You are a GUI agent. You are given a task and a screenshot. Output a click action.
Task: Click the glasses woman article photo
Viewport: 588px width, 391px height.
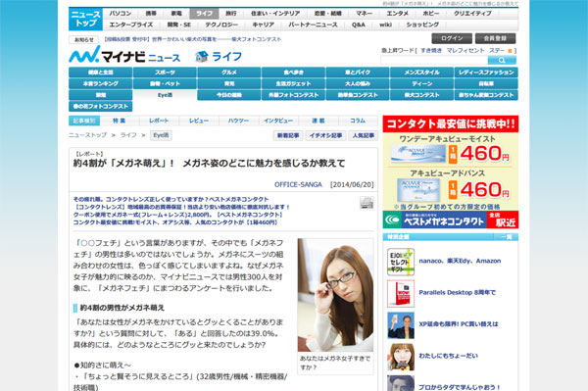(335, 295)
